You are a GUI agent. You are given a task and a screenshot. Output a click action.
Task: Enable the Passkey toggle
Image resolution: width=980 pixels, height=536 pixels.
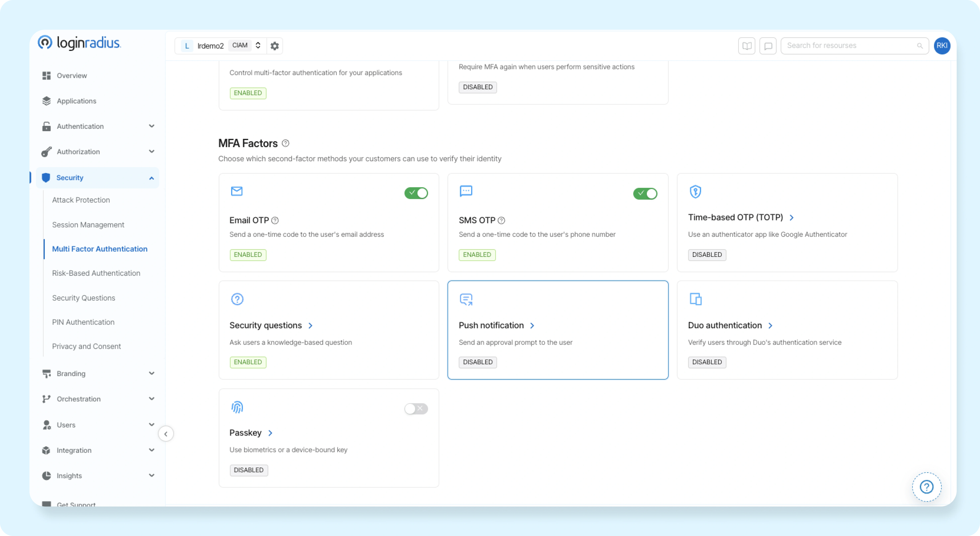point(416,409)
